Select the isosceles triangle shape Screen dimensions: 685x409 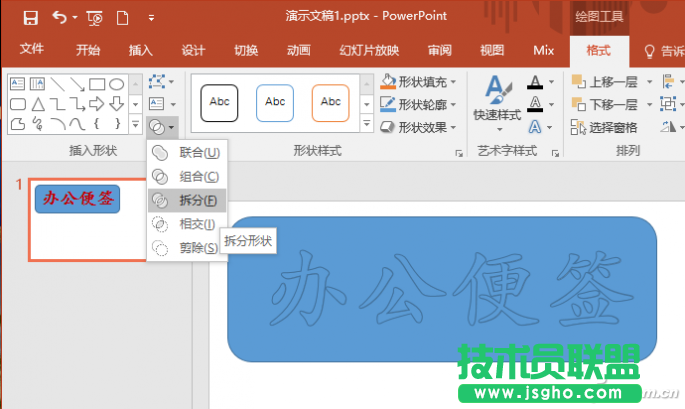[37, 104]
